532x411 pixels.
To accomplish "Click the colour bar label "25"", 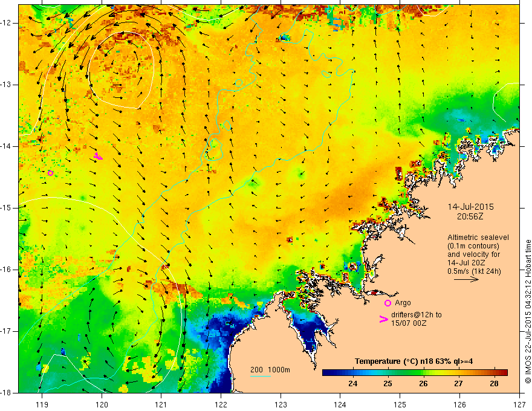I will pyautogui.click(x=388, y=384).
